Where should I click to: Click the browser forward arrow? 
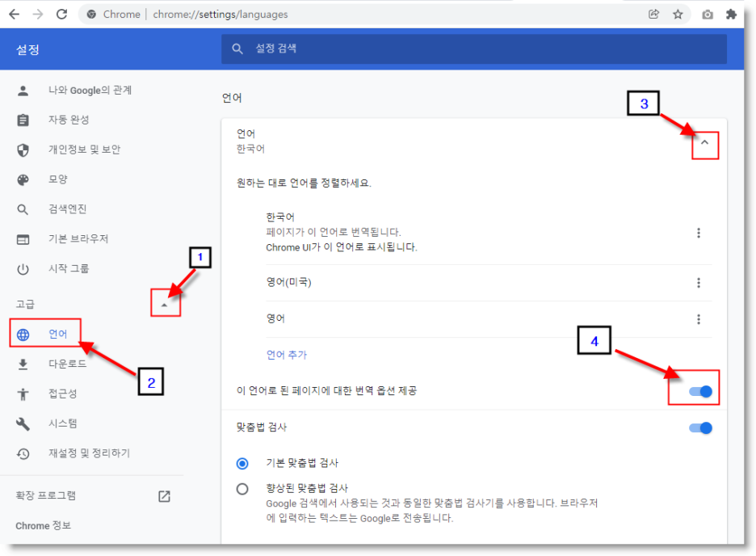point(38,15)
